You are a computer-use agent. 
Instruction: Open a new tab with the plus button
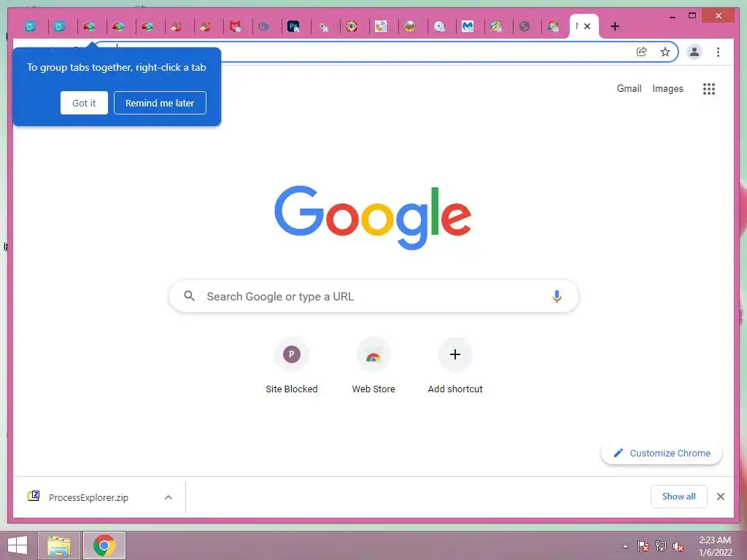614,27
